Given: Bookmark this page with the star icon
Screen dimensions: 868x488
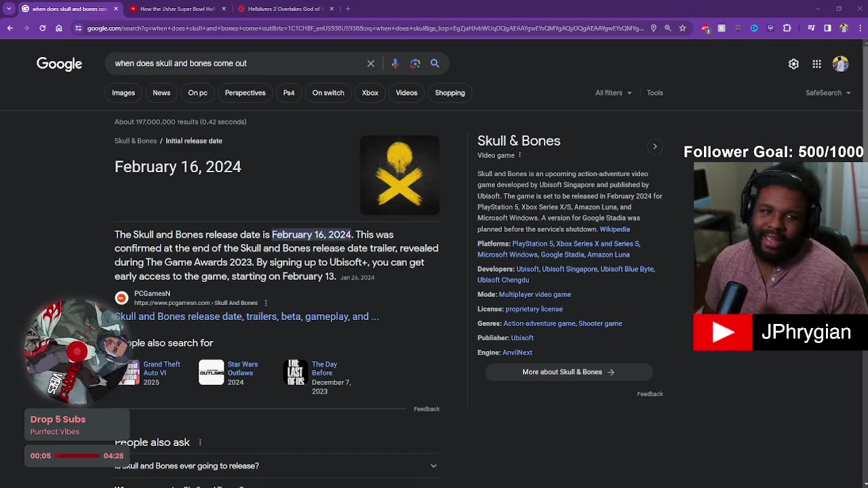Looking at the screenshot, I should pyautogui.click(x=682, y=28).
